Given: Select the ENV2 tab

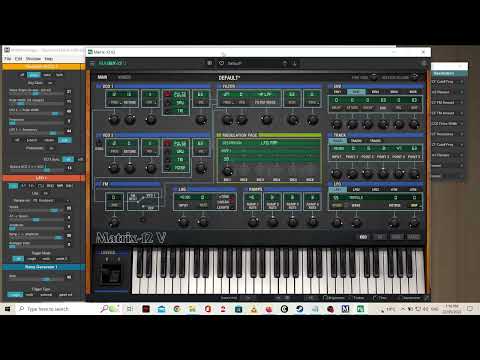Looking at the screenshot, I should point(356,92).
